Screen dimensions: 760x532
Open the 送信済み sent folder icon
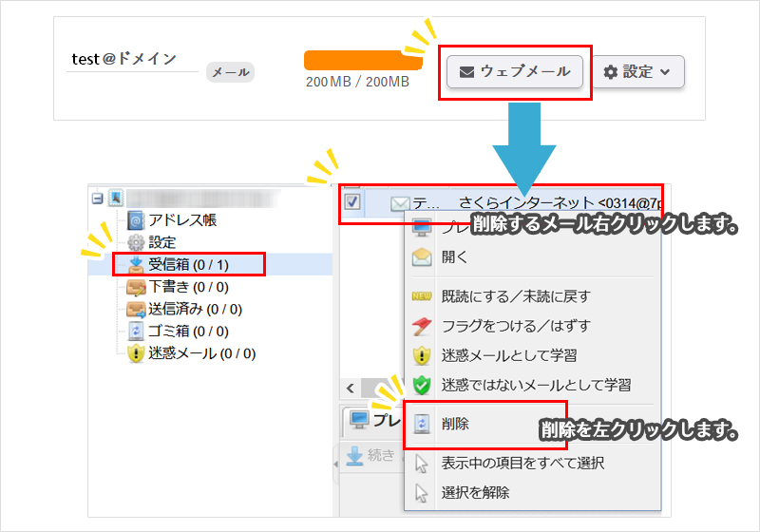136,309
